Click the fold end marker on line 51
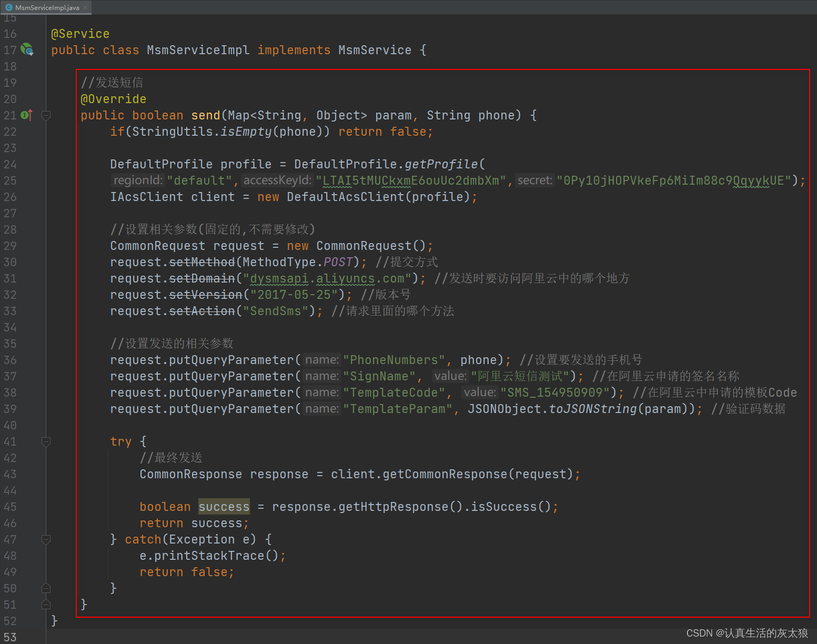817x644 pixels. pos(46,605)
